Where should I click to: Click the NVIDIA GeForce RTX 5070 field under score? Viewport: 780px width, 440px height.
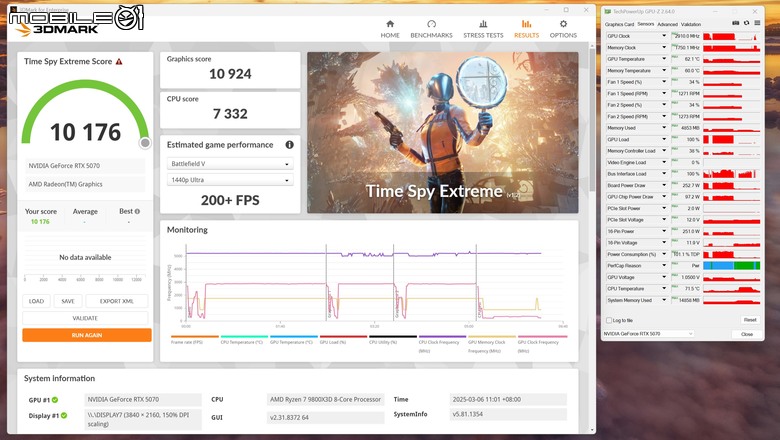coord(85,166)
